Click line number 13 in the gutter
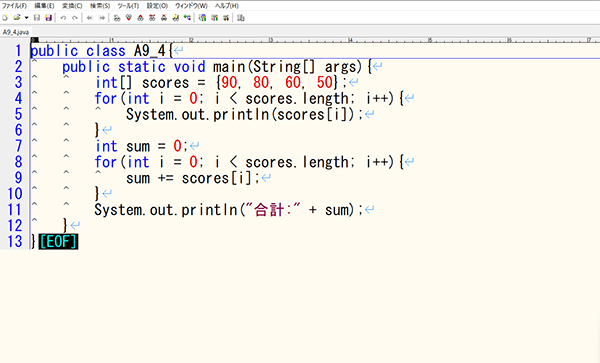This screenshot has width=600, height=363. point(15,241)
